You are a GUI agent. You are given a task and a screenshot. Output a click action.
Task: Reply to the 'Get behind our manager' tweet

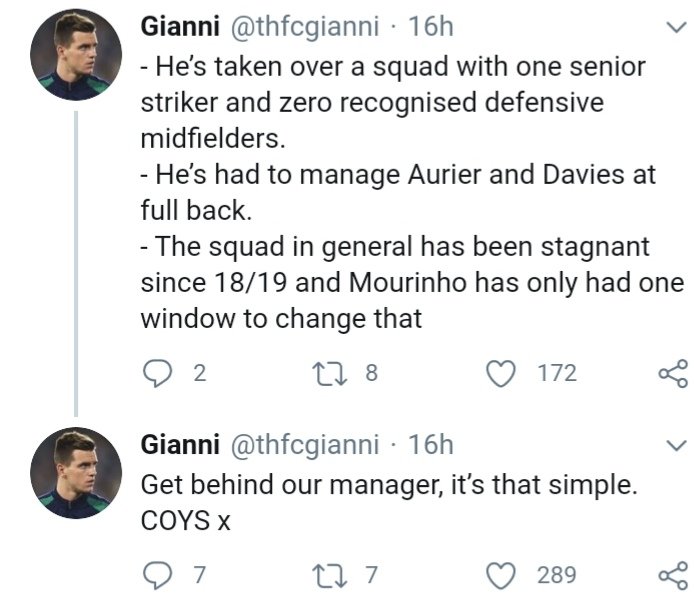click(156, 574)
